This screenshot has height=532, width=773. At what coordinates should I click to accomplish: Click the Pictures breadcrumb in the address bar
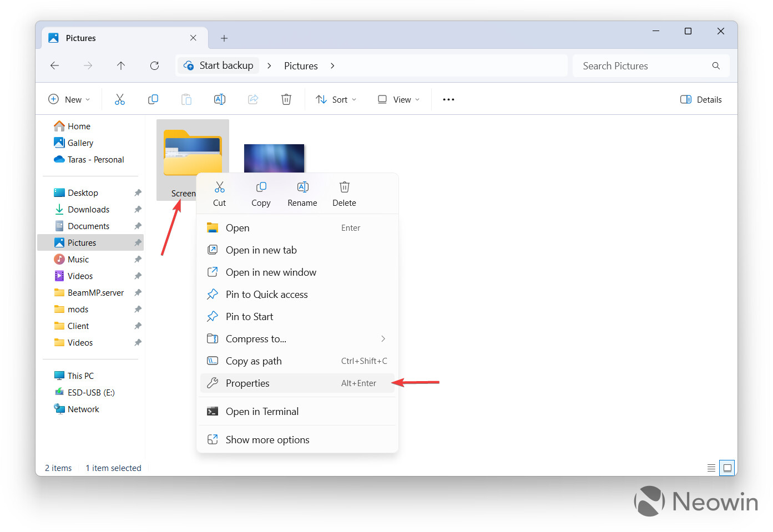pos(301,65)
